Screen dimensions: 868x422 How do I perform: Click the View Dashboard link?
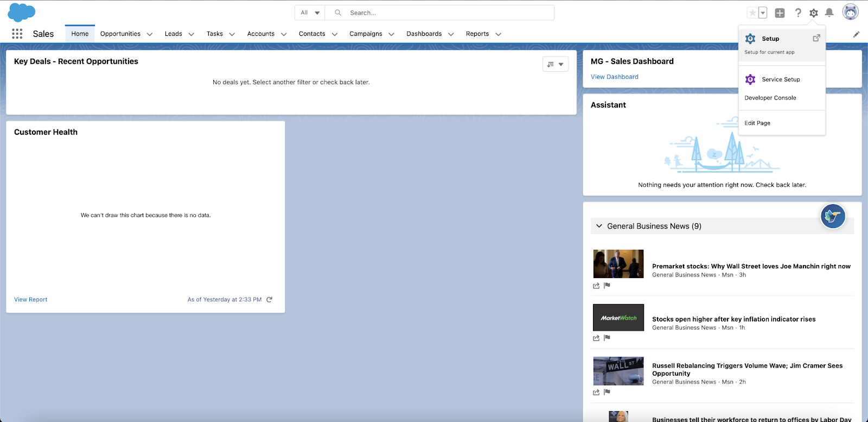(x=615, y=77)
